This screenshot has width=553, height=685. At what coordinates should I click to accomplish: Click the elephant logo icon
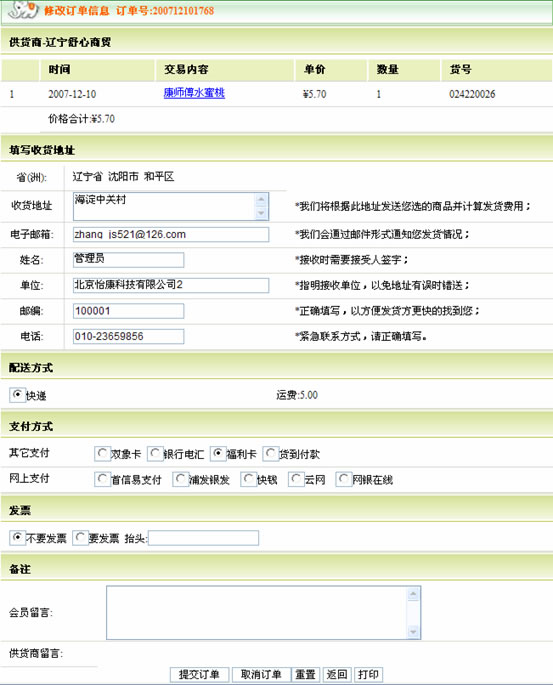tap(23, 10)
